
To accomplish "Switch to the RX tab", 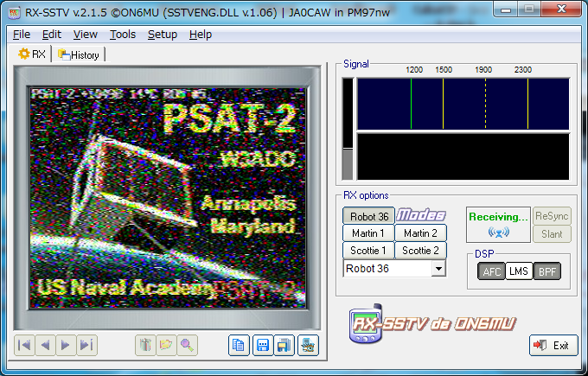I will pos(32,54).
